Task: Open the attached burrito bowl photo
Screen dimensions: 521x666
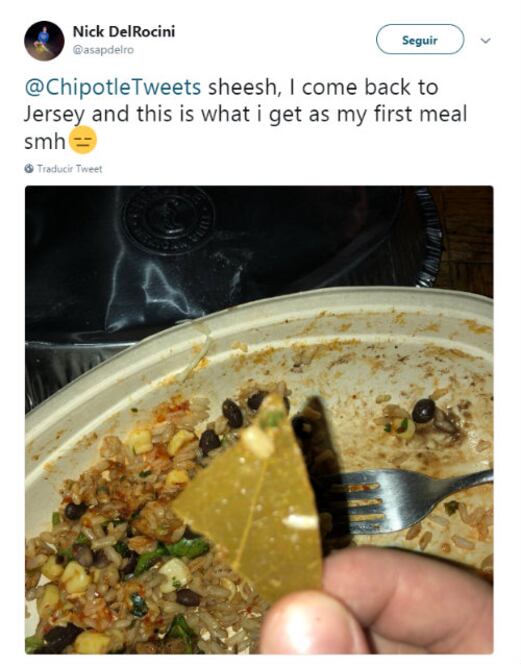Action: [259, 420]
